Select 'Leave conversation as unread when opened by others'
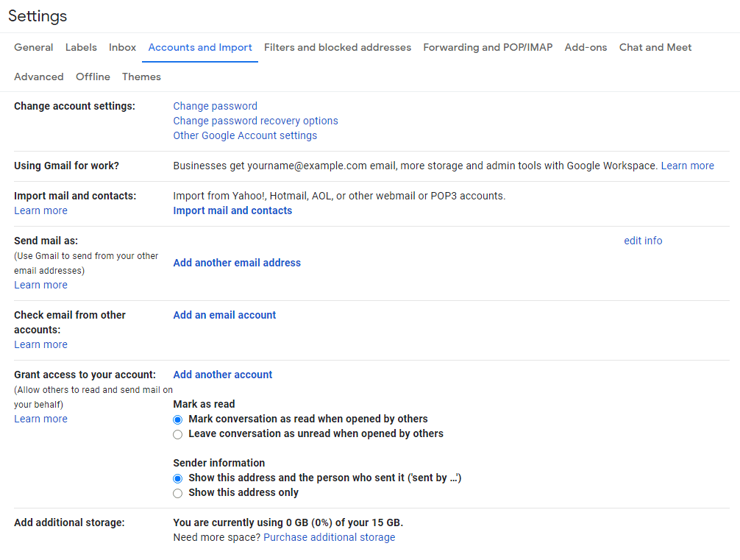 177,434
